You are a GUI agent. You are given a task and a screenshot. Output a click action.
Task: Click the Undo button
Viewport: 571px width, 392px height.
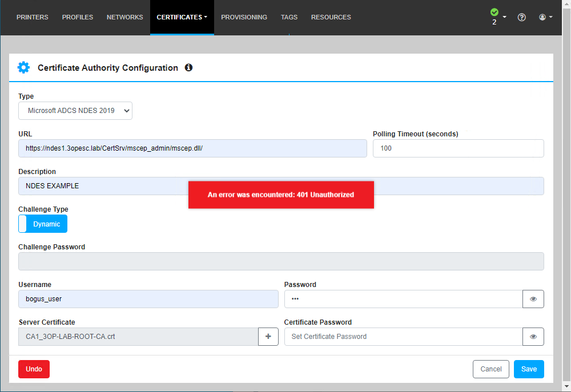pos(34,369)
